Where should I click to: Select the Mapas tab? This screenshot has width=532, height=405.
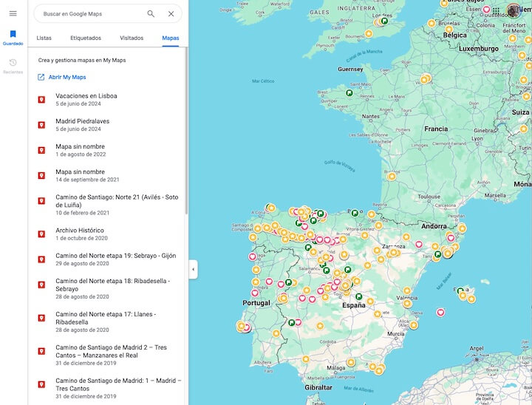[x=171, y=38]
